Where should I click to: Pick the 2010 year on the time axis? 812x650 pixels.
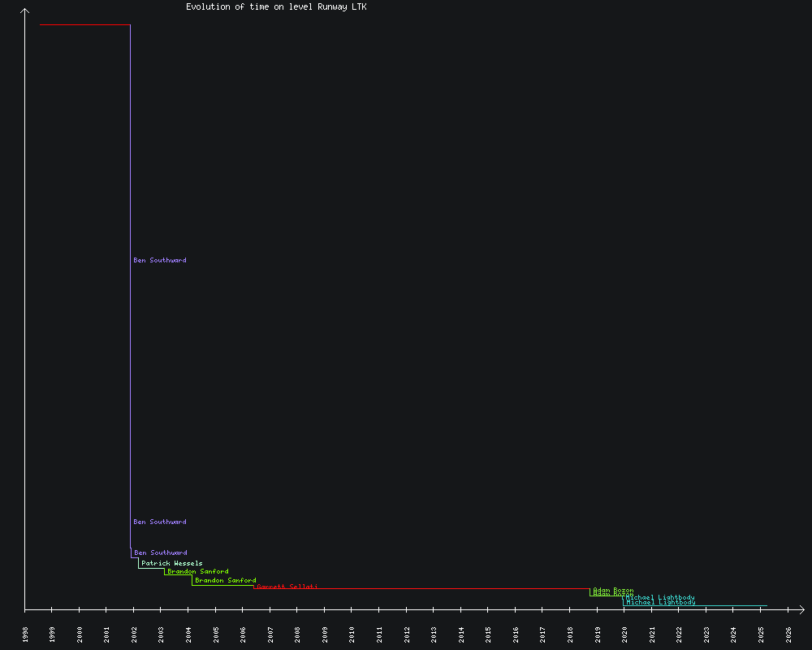click(x=352, y=634)
